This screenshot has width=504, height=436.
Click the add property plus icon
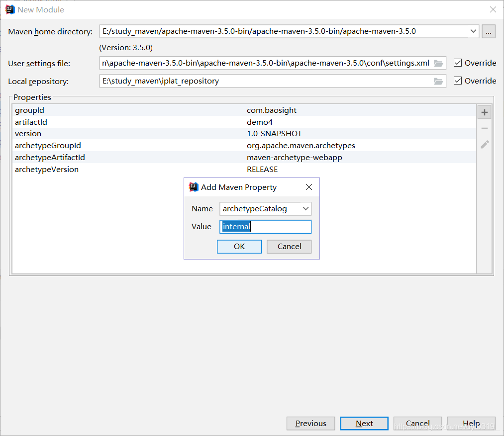(x=485, y=112)
